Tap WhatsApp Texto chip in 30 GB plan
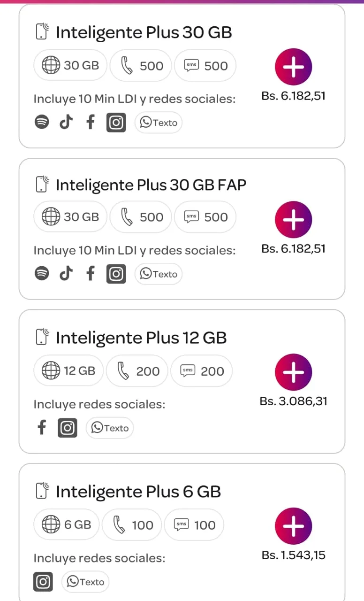 coord(159,123)
